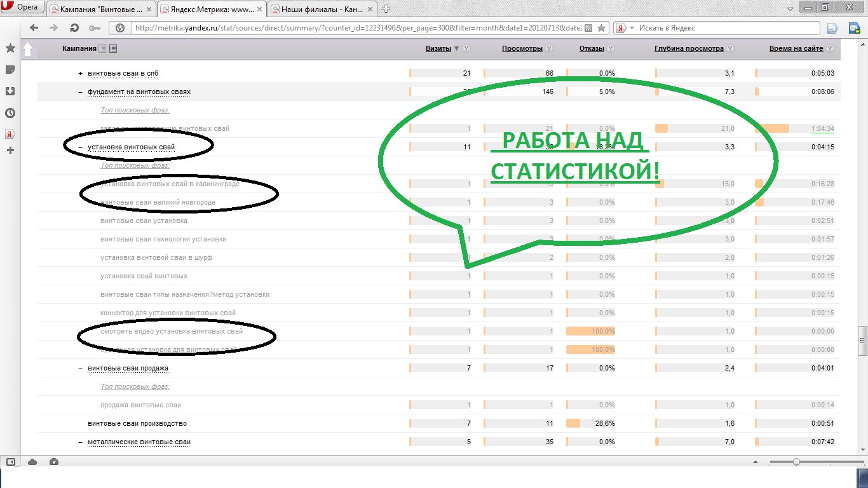Open the closed tabs dropdown arrow
Viewport: 868px width, 488px height.
(789, 9)
